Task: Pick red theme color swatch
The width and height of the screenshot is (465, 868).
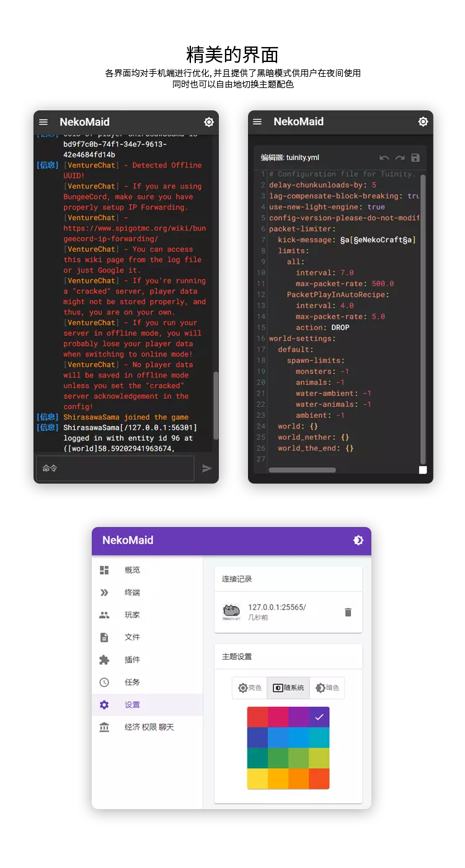Action: point(257,717)
